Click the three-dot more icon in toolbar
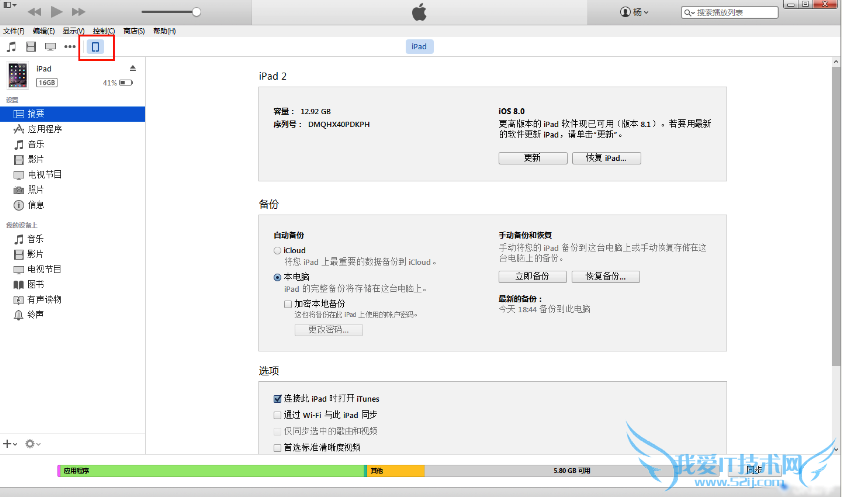Image resolution: width=842 pixels, height=497 pixels. 70,47
